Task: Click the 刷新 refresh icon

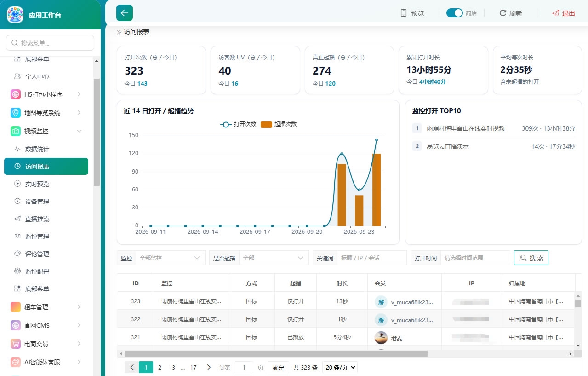Action: [x=503, y=13]
